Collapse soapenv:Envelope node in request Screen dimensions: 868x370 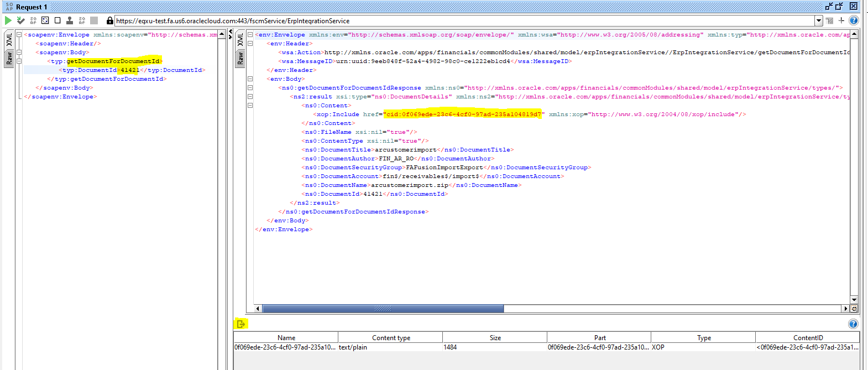coord(19,35)
